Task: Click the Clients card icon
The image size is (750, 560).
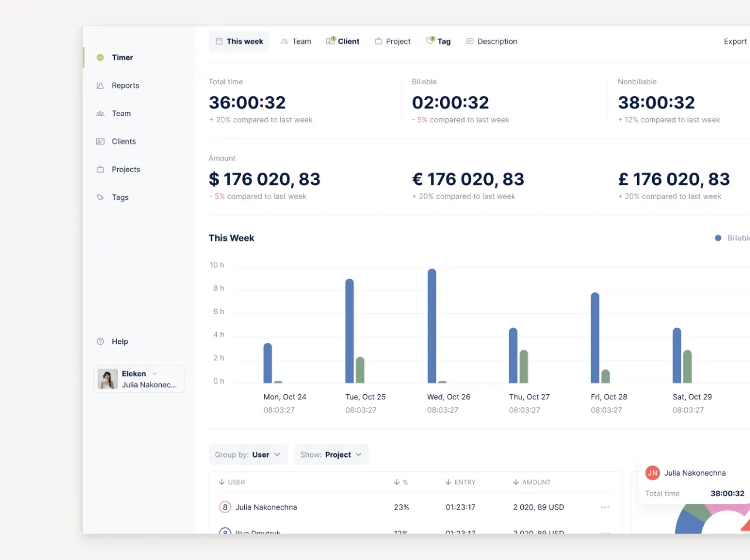Action: pos(100,142)
